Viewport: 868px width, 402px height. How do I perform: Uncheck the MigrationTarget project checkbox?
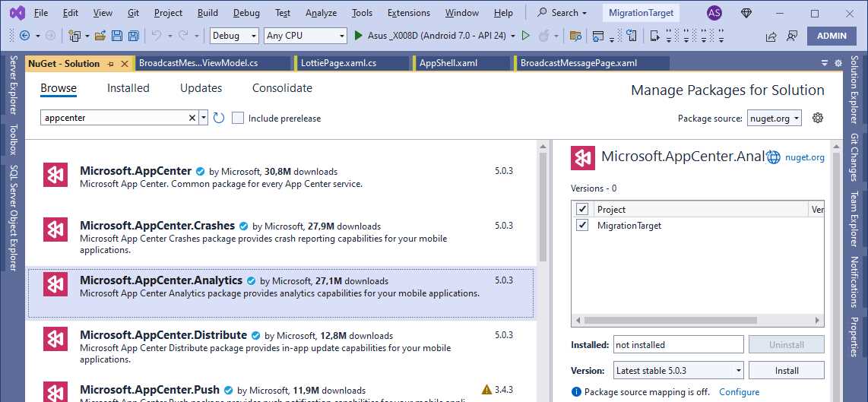pyautogui.click(x=581, y=226)
